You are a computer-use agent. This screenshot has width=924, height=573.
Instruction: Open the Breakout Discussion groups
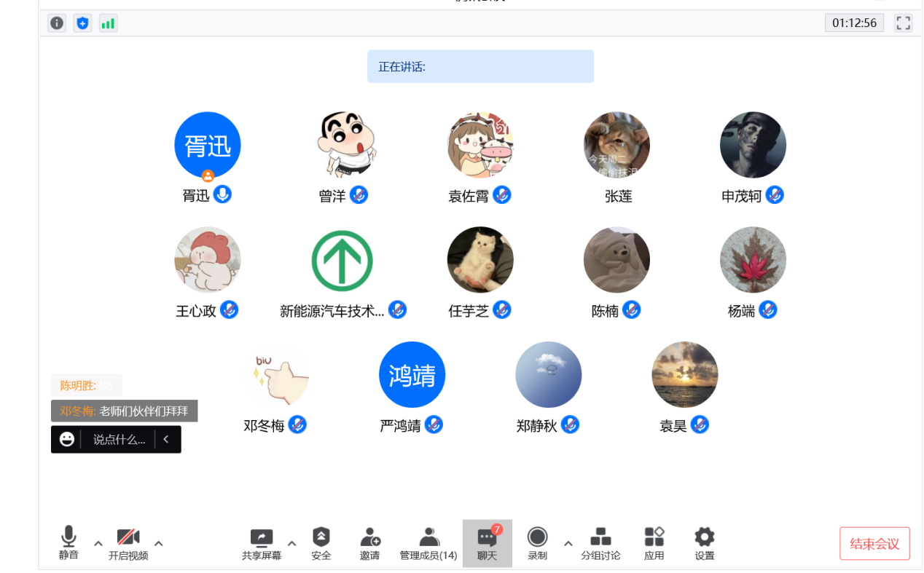pyautogui.click(x=600, y=543)
